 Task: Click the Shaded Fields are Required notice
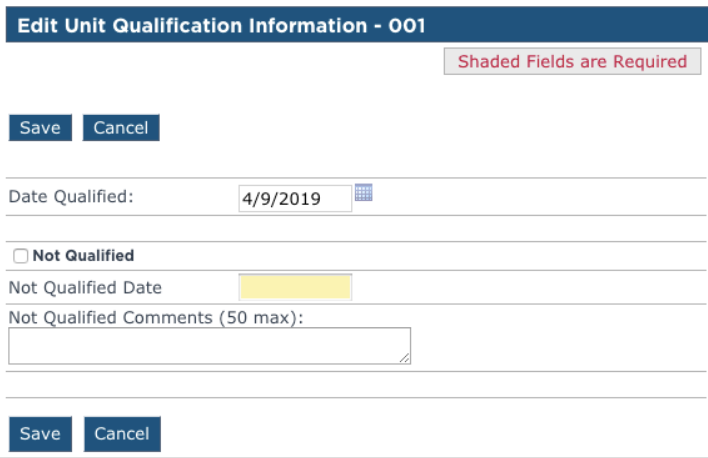(573, 61)
